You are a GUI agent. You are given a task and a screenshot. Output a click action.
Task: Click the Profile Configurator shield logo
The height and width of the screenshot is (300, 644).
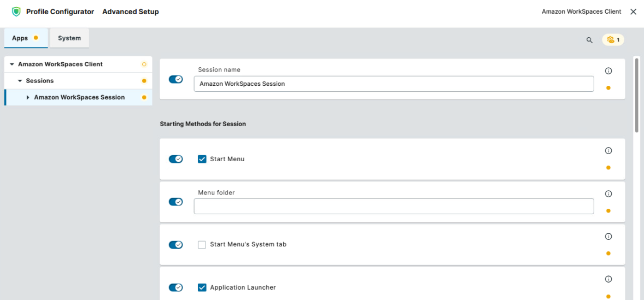tap(16, 12)
